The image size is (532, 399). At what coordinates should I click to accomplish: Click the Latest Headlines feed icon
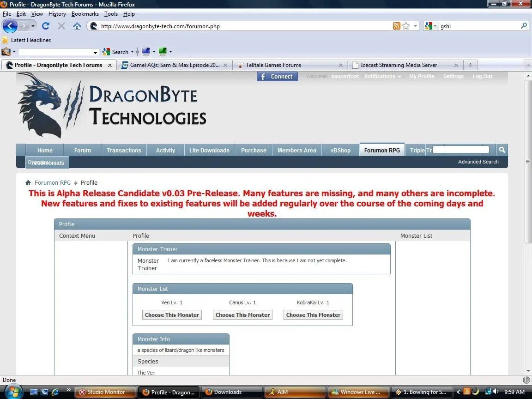(5, 40)
